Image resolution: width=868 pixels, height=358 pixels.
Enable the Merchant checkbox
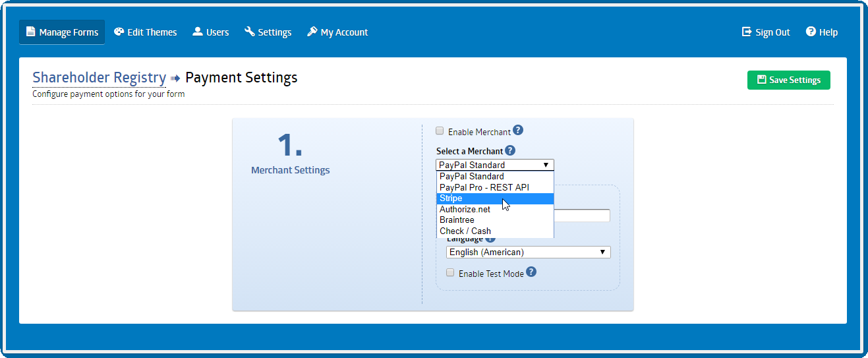click(x=440, y=131)
